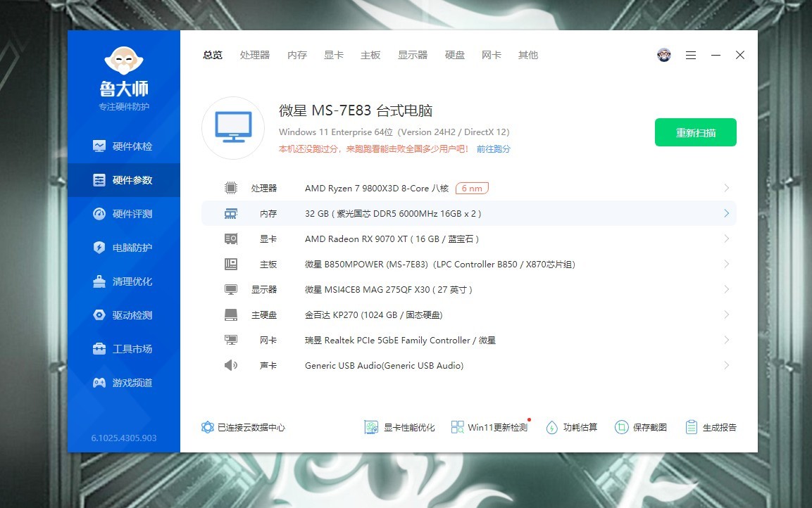Viewport: 812px width, 508px height.
Task: Open 工具市场 in the sidebar
Action: tap(124, 349)
